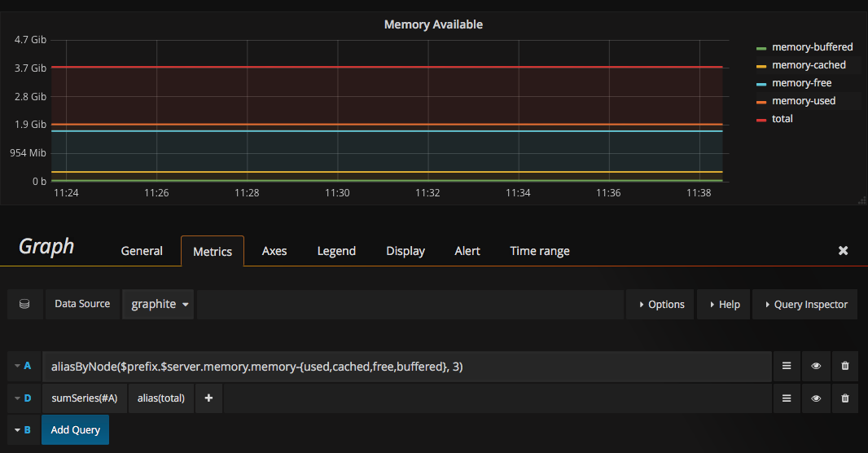Close the graph editor with the X
Screen dimensions: 868x453
pyautogui.click(x=844, y=251)
